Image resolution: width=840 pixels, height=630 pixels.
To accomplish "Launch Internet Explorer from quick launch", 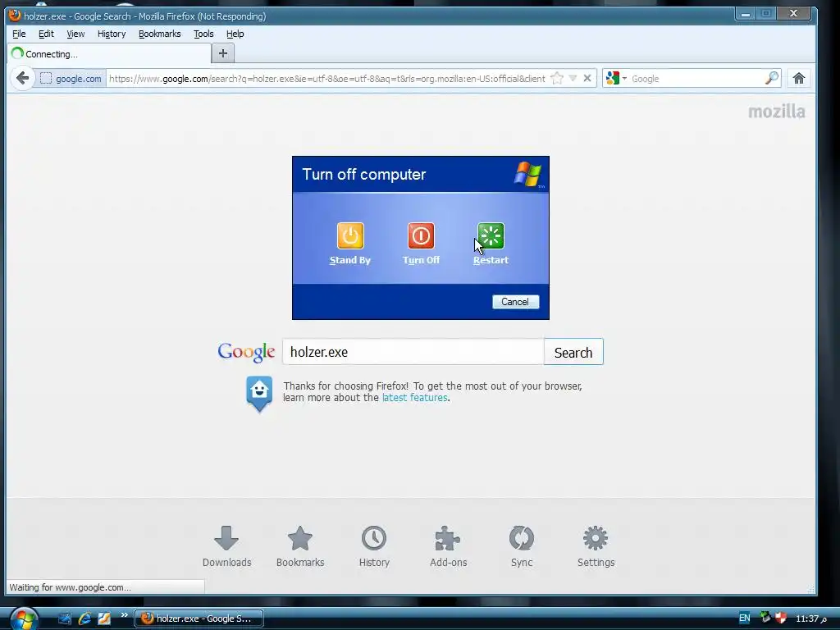I will point(84,619).
